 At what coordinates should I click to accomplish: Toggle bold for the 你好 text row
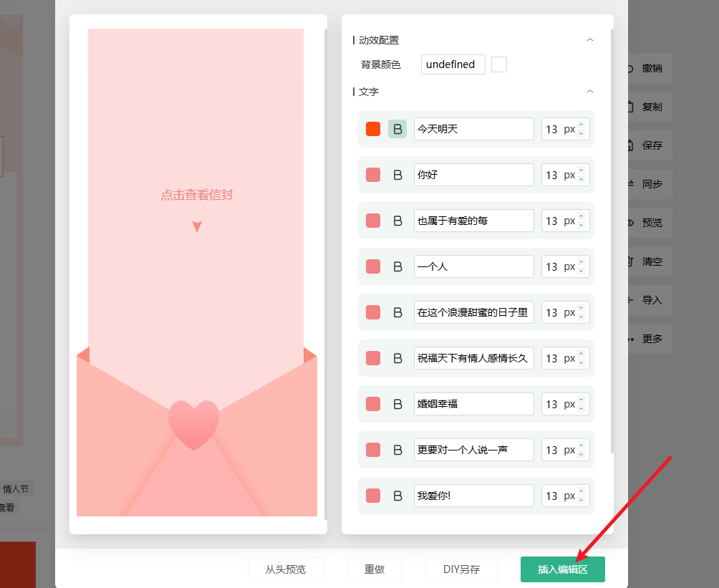[x=397, y=175]
